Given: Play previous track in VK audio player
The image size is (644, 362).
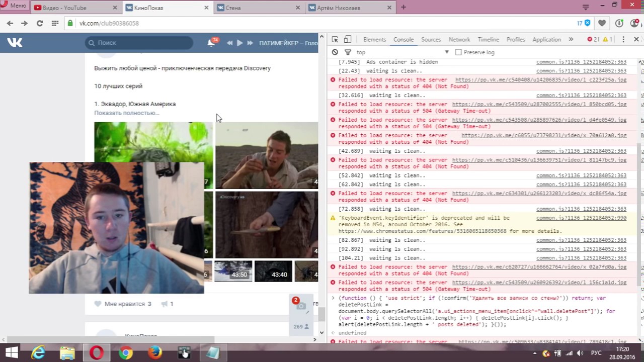Looking at the screenshot, I should [229, 43].
